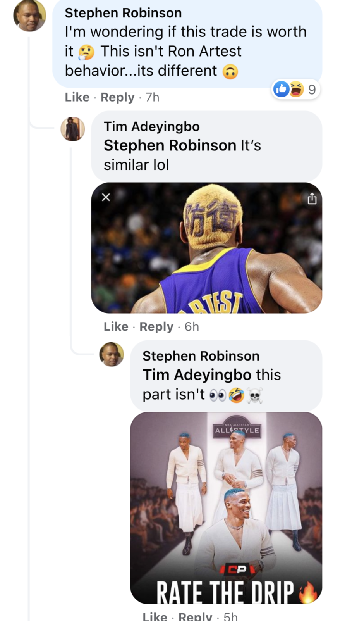Screen dimensions: 364x621
Task: Tap the bold Tim Adeyingbo mention
Action: coord(197,375)
